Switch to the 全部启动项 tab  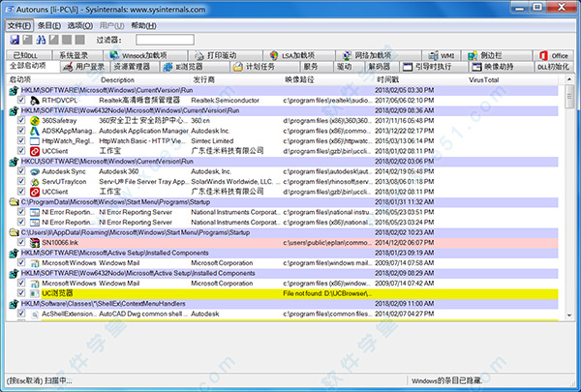[x=33, y=66]
